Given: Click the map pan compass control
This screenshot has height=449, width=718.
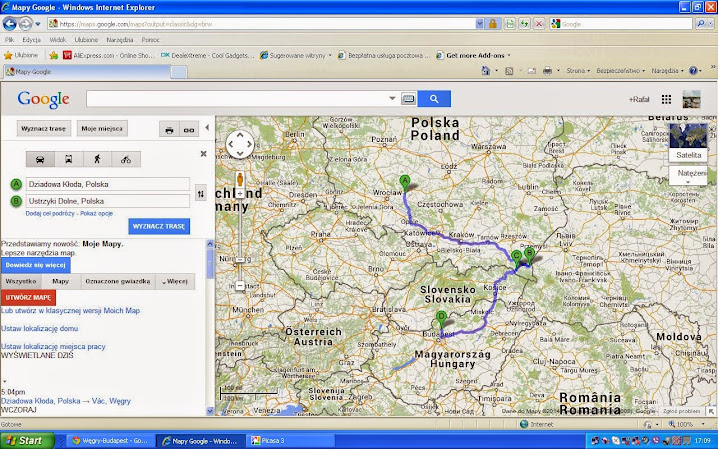Looking at the screenshot, I should tap(240, 144).
